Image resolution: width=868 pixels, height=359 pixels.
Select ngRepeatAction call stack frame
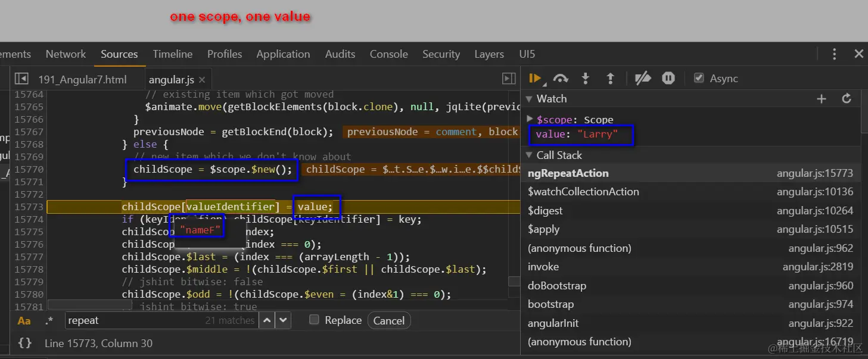(x=690, y=173)
